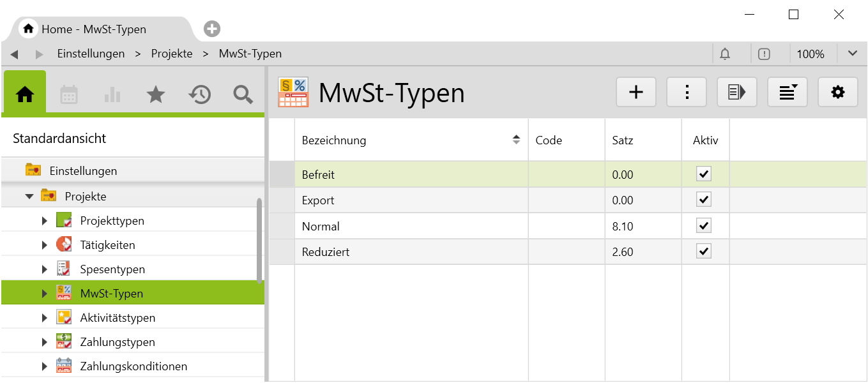Open the zoom 100% dropdown arrow
Image resolution: width=868 pixels, height=383 pixels.
tap(852, 54)
